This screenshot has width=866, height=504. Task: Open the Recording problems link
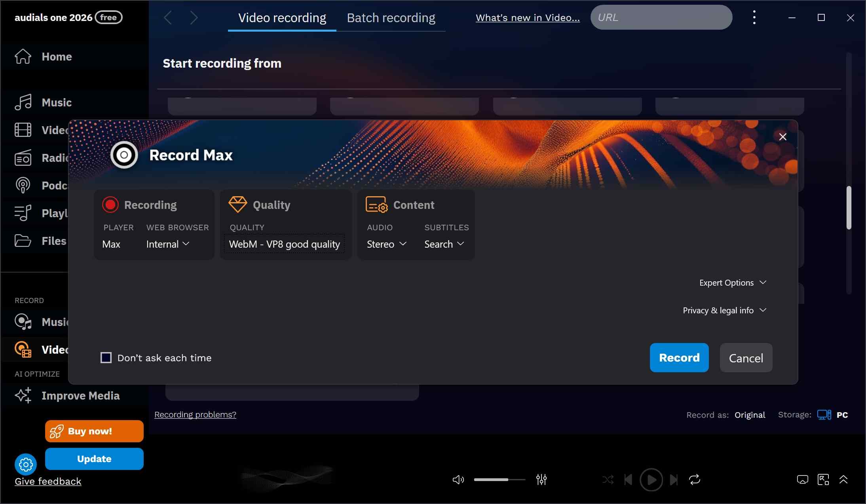pyautogui.click(x=195, y=415)
